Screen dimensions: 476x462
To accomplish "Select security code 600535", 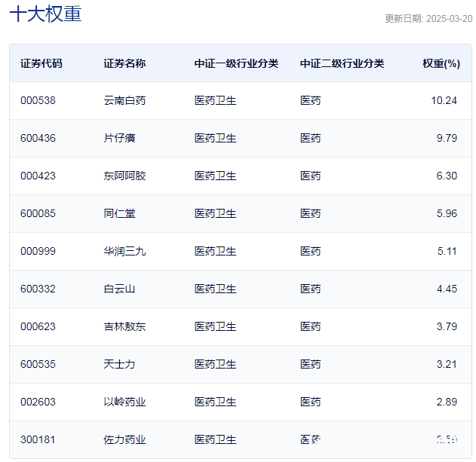I will (x=38, y=364).
